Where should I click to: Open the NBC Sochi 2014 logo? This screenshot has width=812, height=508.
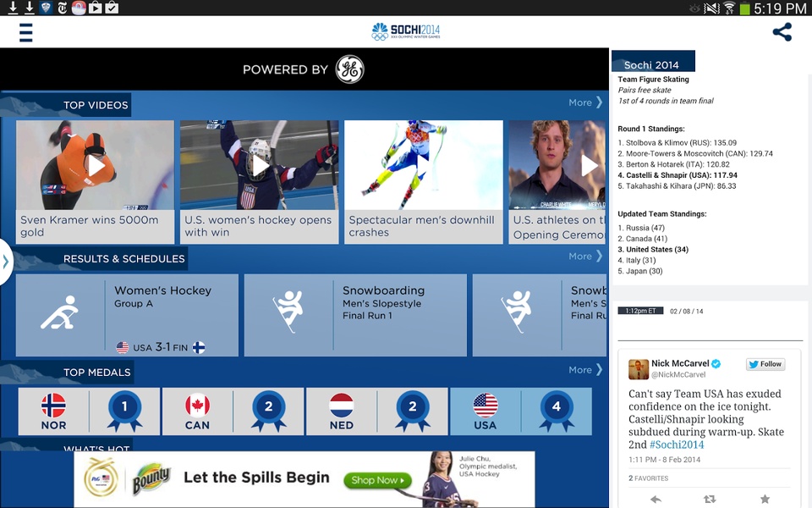[x=405, y=31]
